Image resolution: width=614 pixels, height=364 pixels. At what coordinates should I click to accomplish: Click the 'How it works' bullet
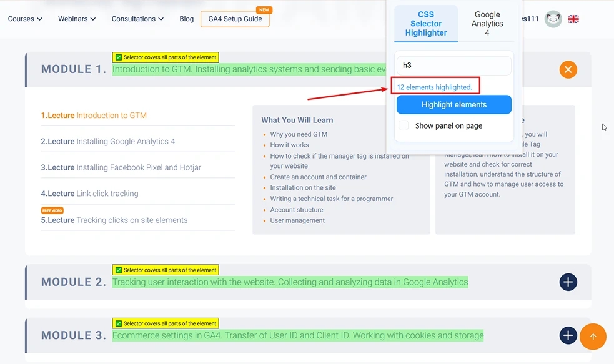(x=289, y=145)
